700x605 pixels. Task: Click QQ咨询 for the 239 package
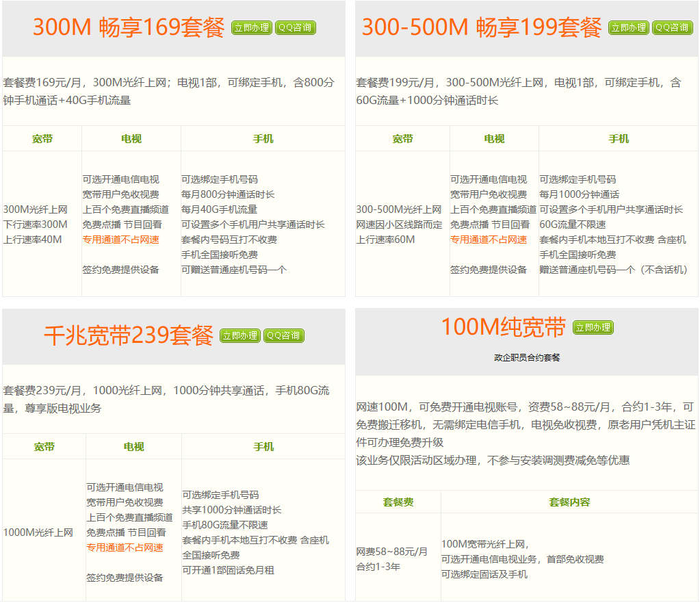click(284, 335)
